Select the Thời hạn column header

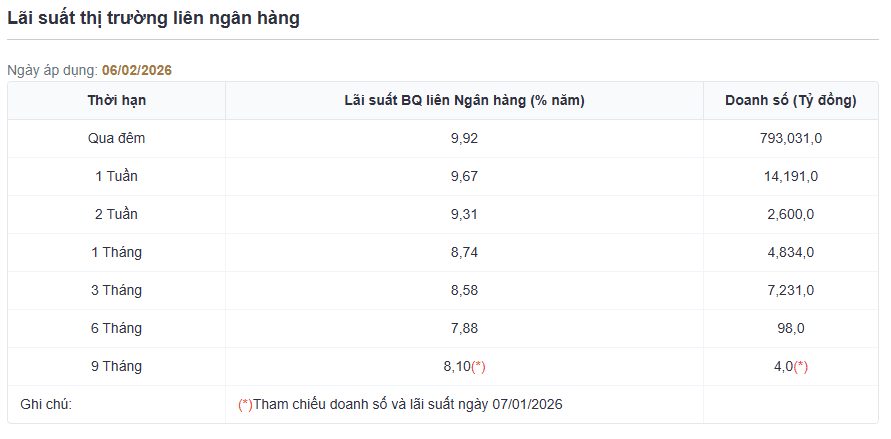(x=116, y=101)
